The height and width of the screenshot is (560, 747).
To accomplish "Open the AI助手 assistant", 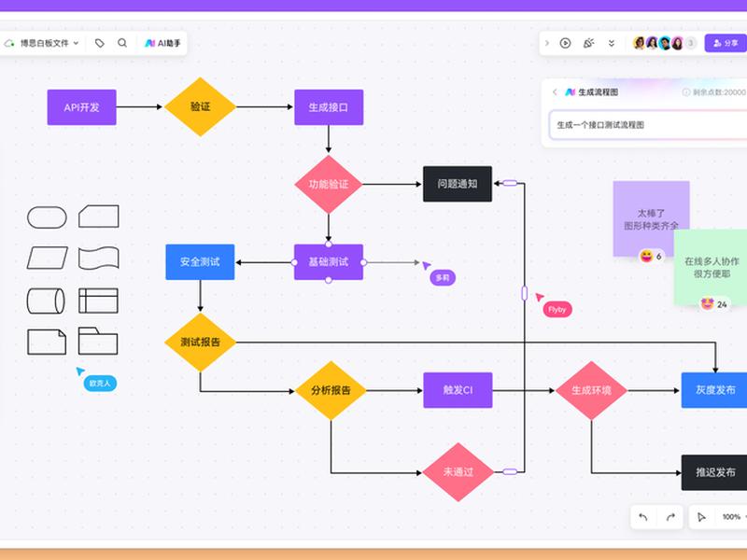I will [162, 43].
